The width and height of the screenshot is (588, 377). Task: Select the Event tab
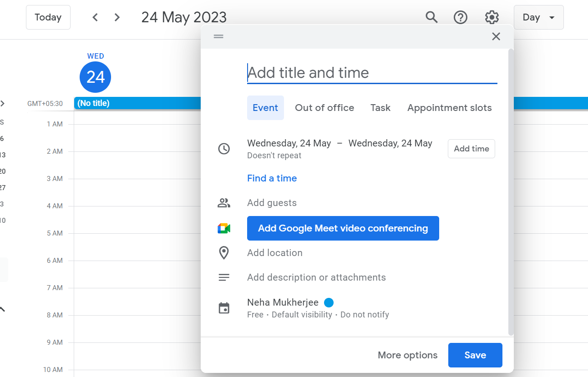coord(265,108)
